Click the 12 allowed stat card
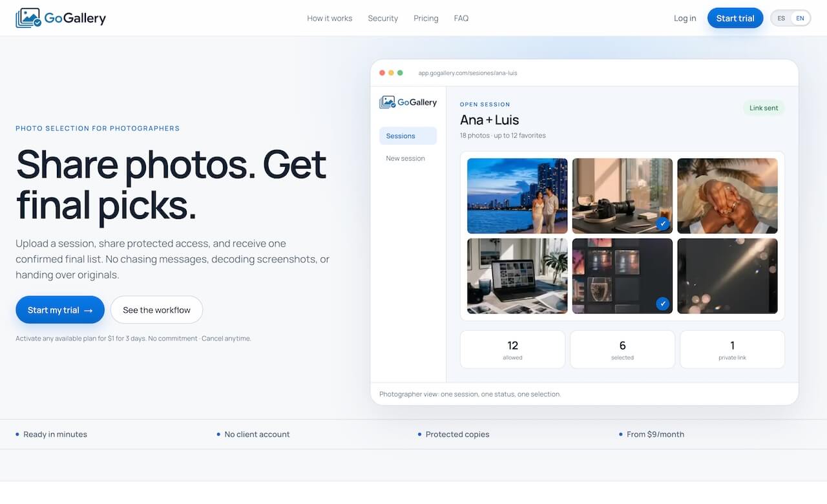 coord(512,350)
